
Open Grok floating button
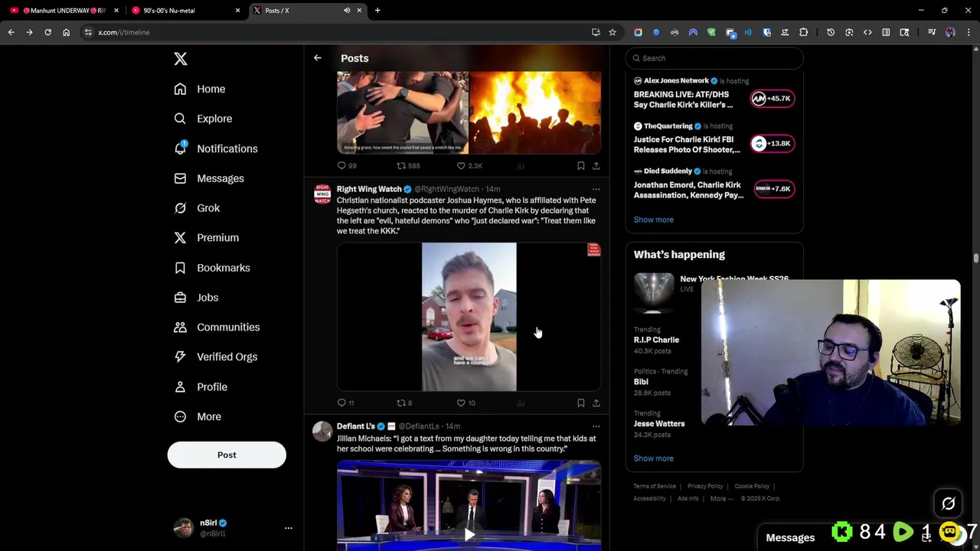coord(948,504)
